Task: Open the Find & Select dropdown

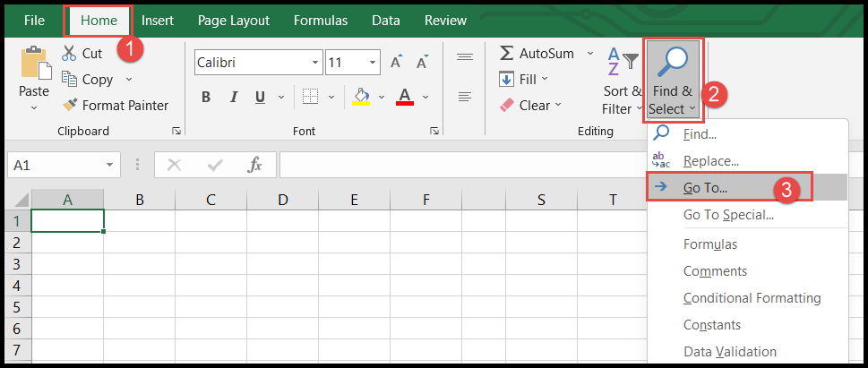Action: pos(673,81)
